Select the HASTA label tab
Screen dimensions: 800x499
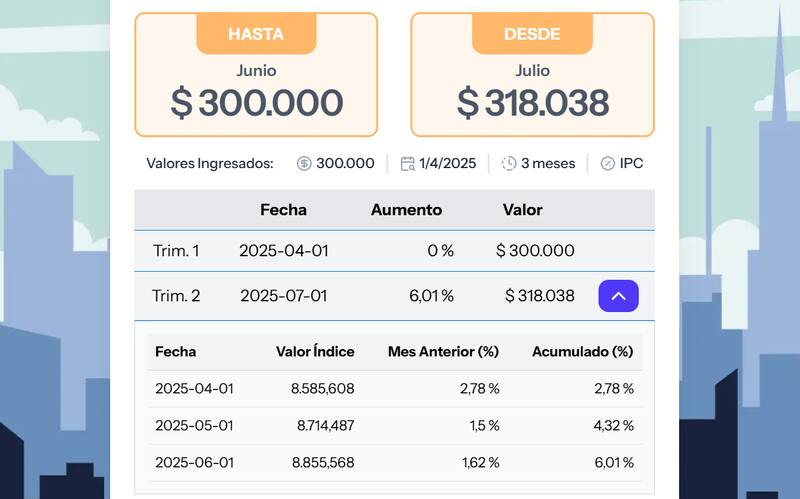point(256,34)
